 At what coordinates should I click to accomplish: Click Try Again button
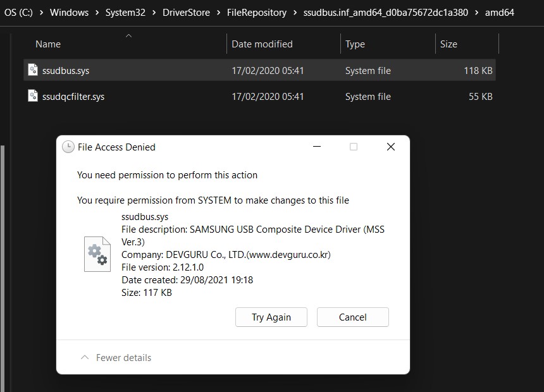point(271,317)
